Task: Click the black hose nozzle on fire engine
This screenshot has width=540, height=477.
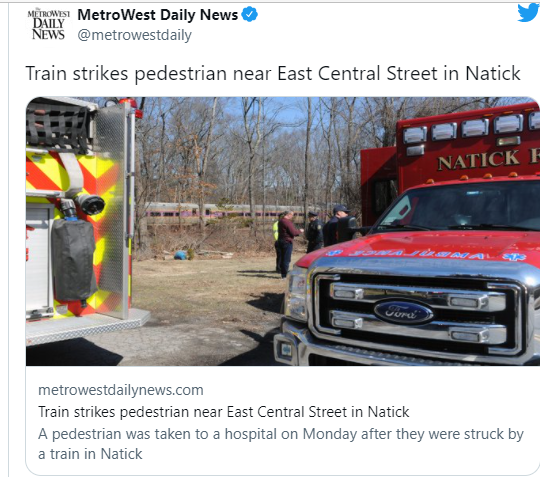Action: (89, 204)
